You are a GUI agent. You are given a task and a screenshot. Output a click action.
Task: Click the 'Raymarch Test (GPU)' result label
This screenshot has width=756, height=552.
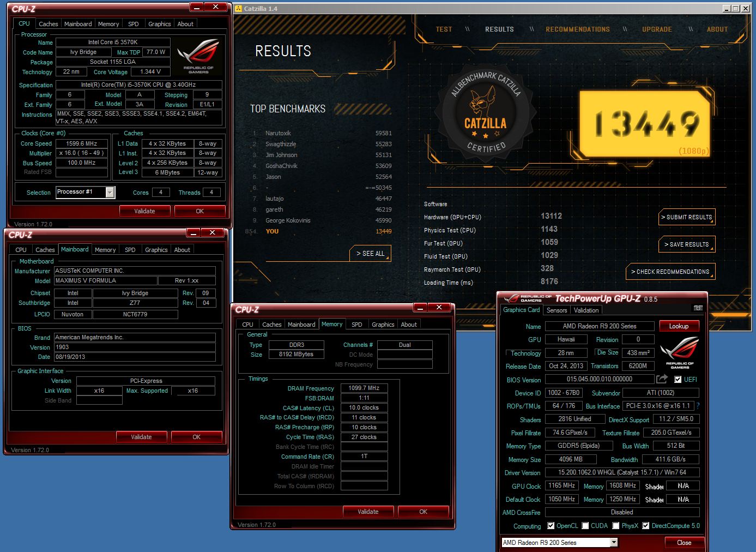(x=452, y=269)
